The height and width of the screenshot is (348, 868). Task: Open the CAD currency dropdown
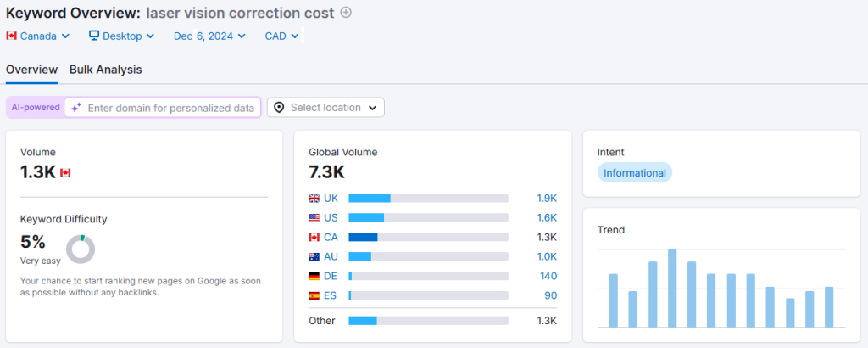(x=281, y=36)
